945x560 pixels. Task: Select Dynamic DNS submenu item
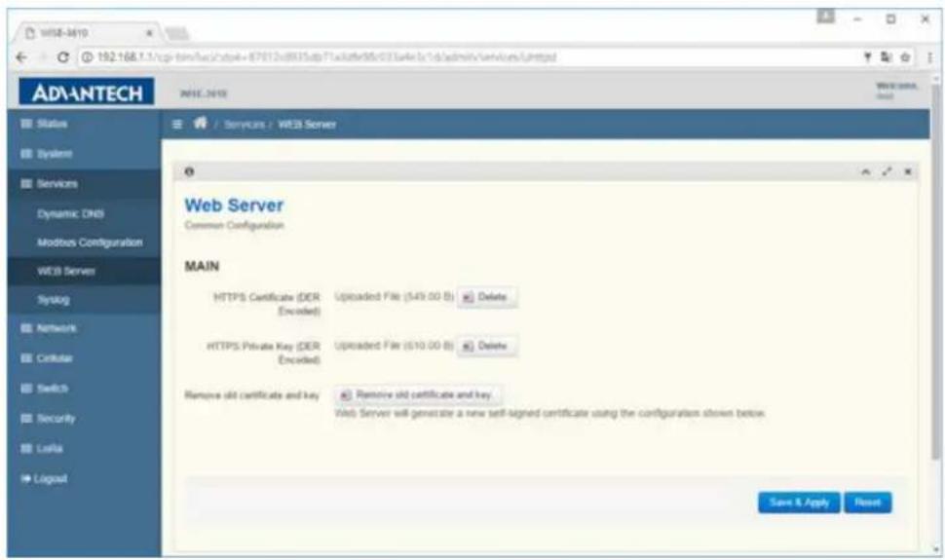(84, 214)
